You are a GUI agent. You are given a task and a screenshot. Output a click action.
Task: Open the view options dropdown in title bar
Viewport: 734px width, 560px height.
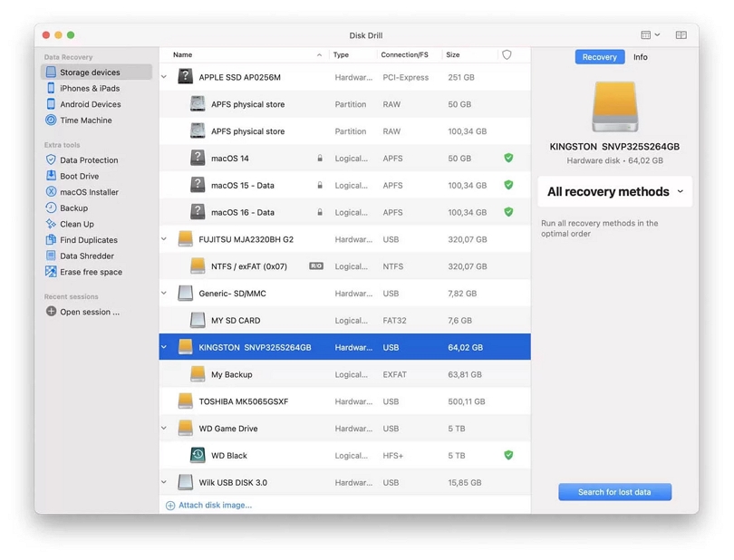click(651, 35)
